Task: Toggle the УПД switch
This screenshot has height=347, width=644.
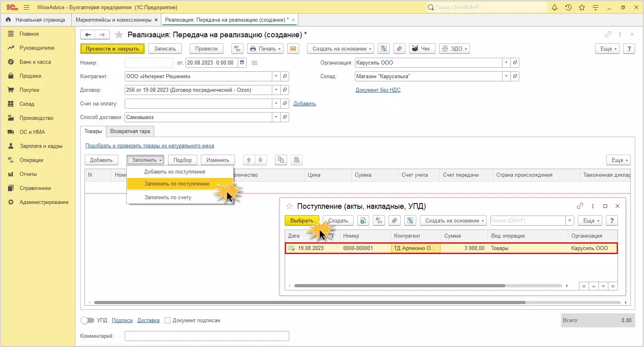Action: point(87,320)
